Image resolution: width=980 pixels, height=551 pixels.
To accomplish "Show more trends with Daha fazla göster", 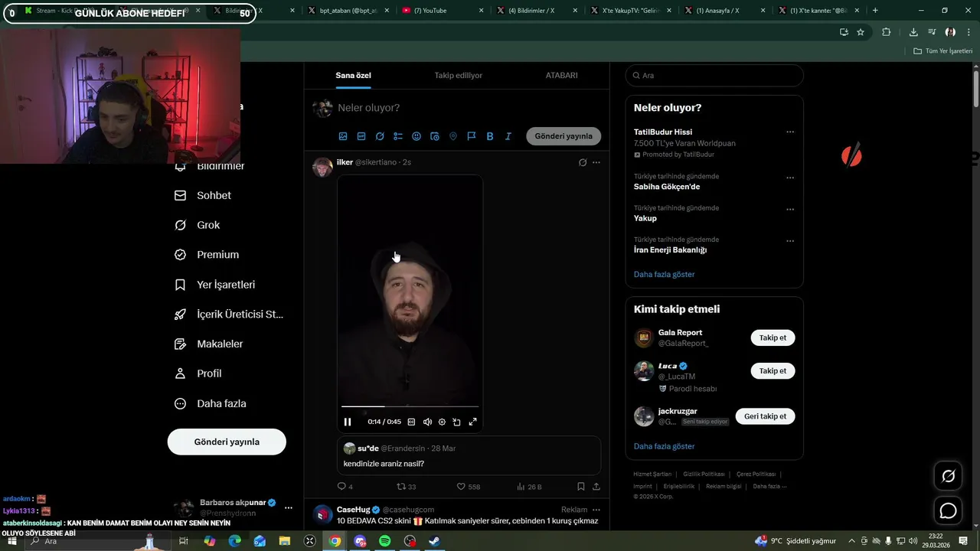I will [665, 274].
